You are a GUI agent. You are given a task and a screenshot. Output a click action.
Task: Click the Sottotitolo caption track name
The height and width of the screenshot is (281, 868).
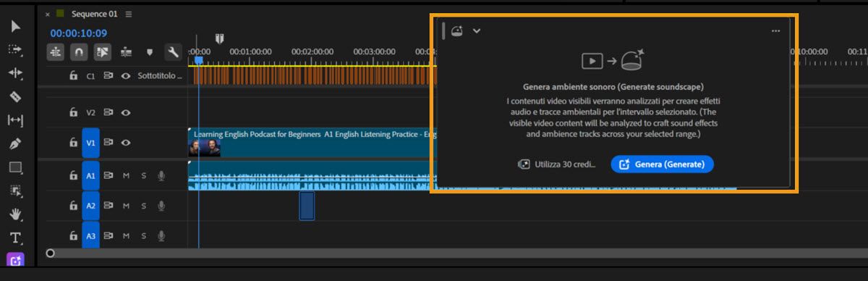coord(160,75)
